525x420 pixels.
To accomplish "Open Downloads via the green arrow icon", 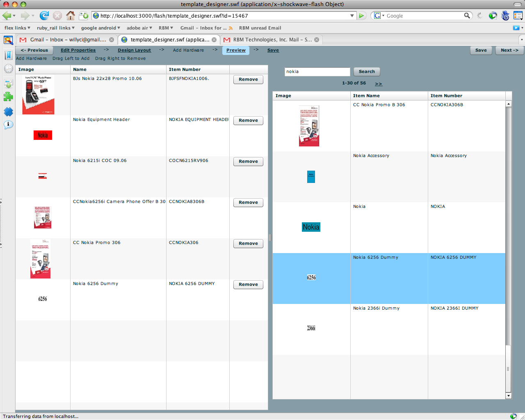I will [x=8, y=84].
